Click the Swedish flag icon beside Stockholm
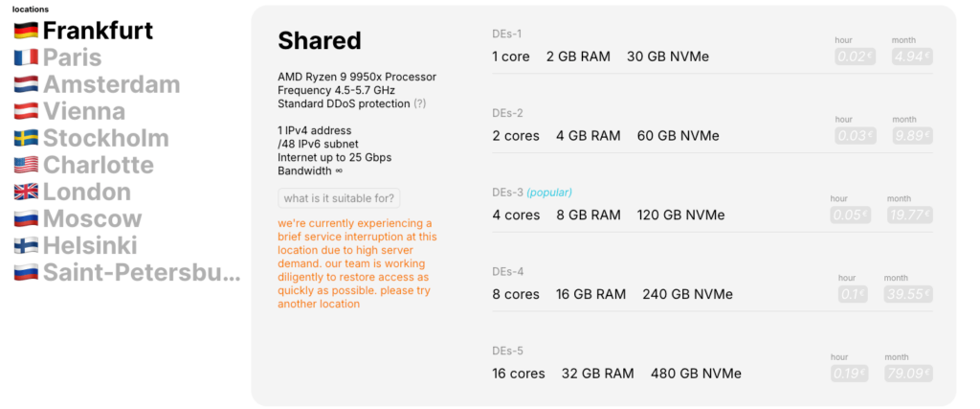980x409 pixels. coord(26,138)
